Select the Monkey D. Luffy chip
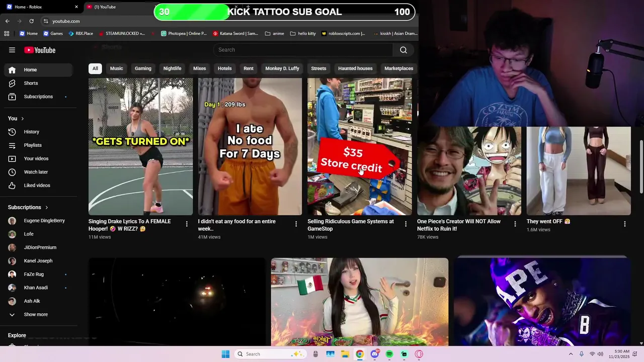Image resolution: width=644 pixels, height=362 pixels. [x=282, y=68]
